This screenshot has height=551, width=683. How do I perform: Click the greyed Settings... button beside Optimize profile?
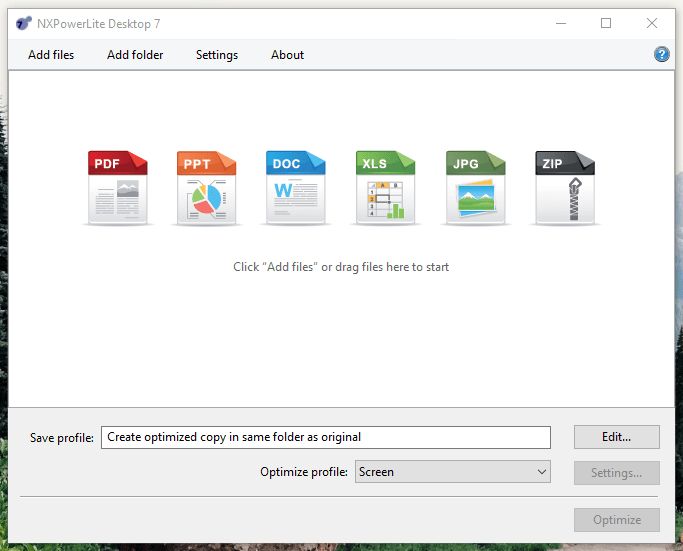click(617, 473)
